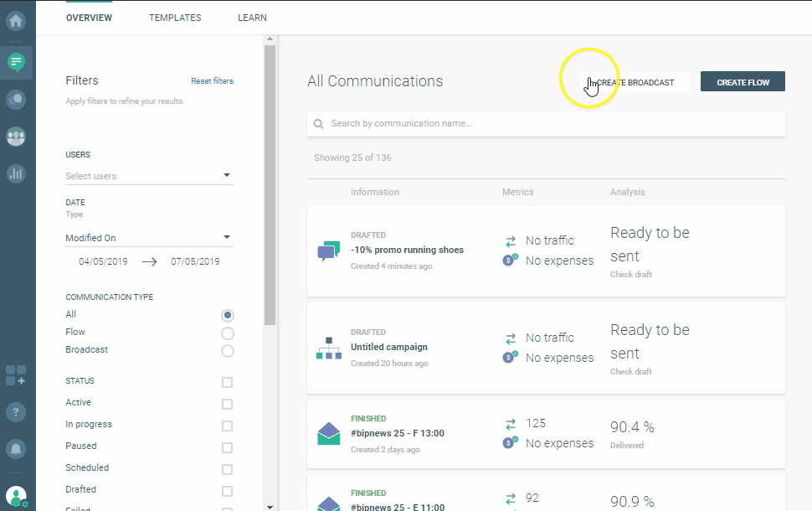This screenshot has height=511, width=812.
Task: Open the conversations bubble icon in sidebar
Action: (x=16, y=100)
